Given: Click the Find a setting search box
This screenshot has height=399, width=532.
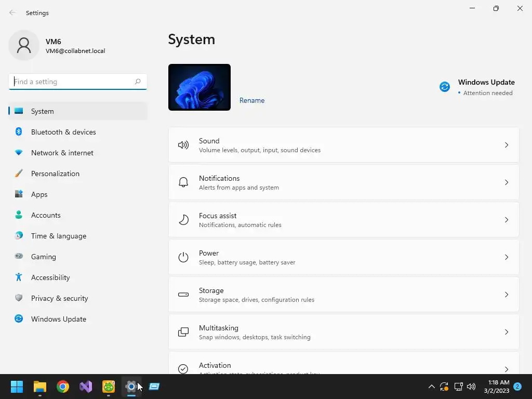Looking at the screenshot, I should pyautogui.click(x=78, y=82).
